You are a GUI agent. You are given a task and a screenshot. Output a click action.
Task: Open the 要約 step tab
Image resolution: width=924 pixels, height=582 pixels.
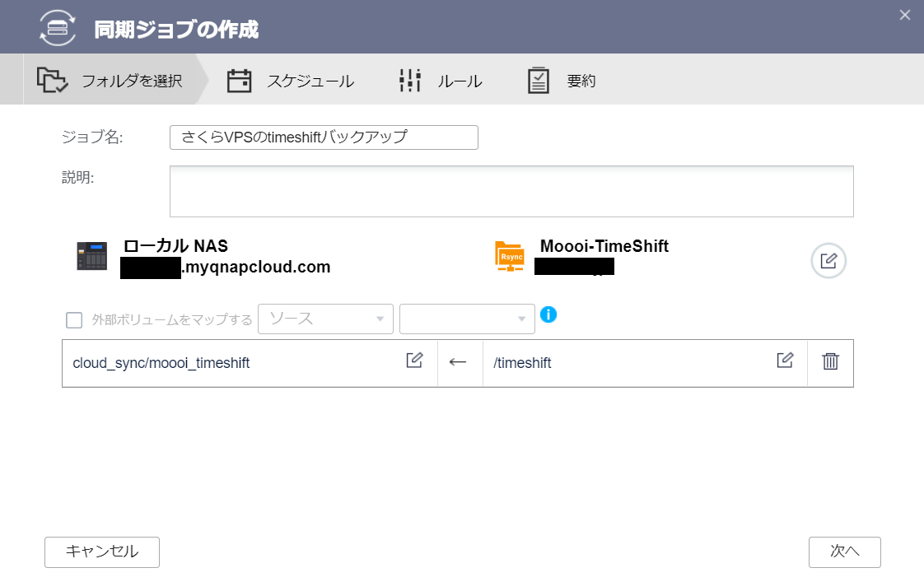[x=562, y=81]
